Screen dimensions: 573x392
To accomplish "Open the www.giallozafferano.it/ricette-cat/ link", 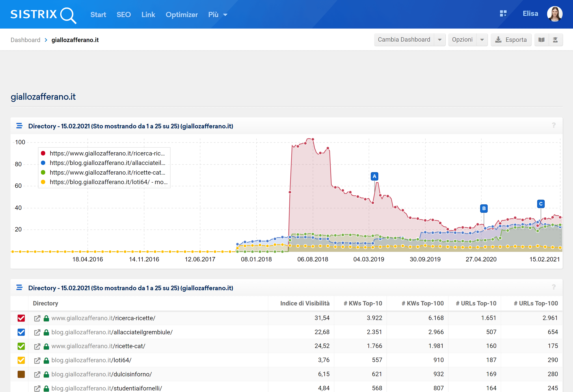I will [98, 346].
